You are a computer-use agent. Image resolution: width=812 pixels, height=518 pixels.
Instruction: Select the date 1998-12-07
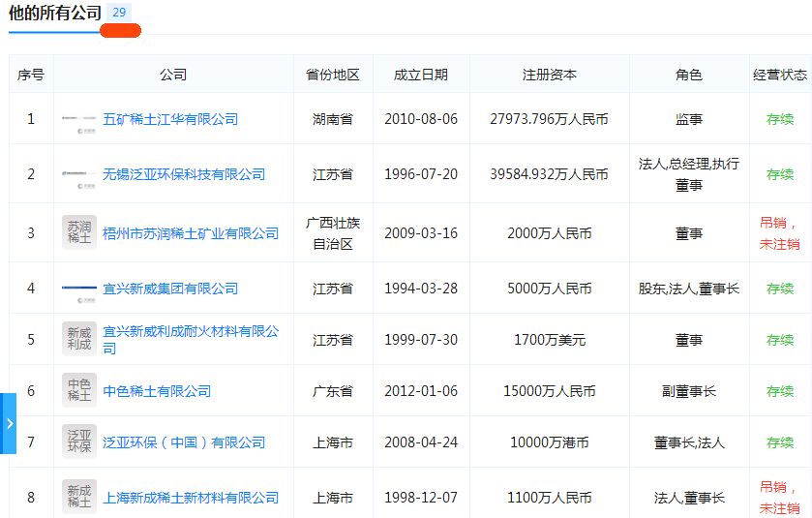pyautogui.click(x=421, y=498)
